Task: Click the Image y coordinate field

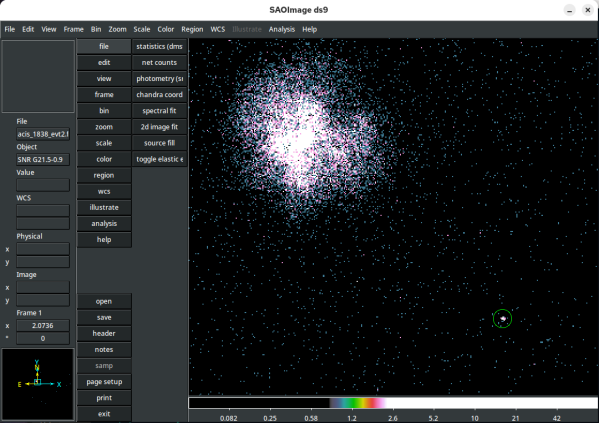Action: coord(43,300)
